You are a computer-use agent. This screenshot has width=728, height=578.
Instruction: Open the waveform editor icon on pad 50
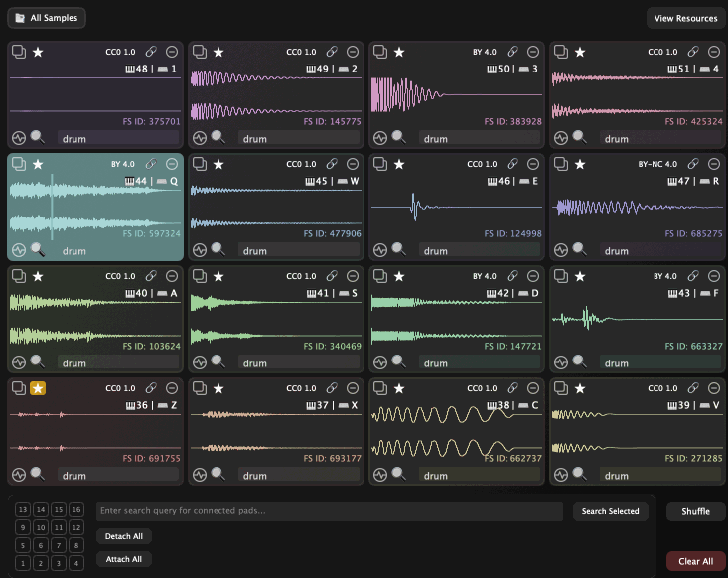(381, 138)
